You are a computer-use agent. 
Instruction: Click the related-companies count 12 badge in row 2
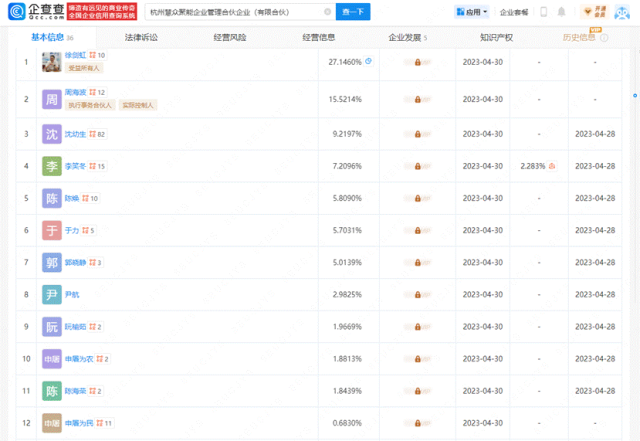tap(97, 92)
